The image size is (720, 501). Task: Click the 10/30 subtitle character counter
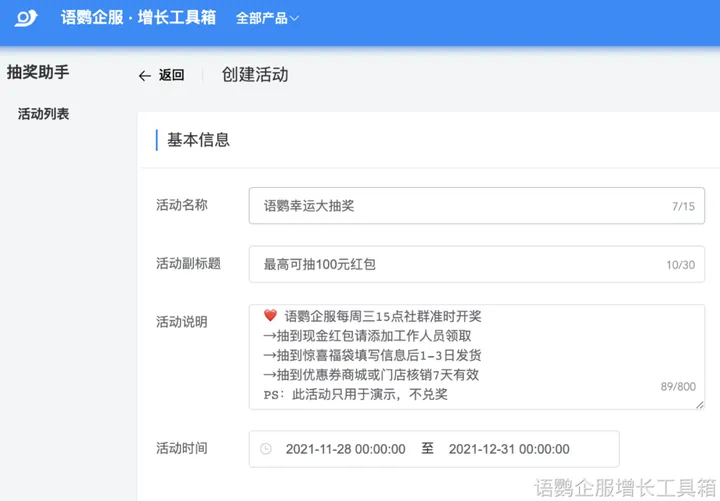pyautogui.click(x=680, y=266)
